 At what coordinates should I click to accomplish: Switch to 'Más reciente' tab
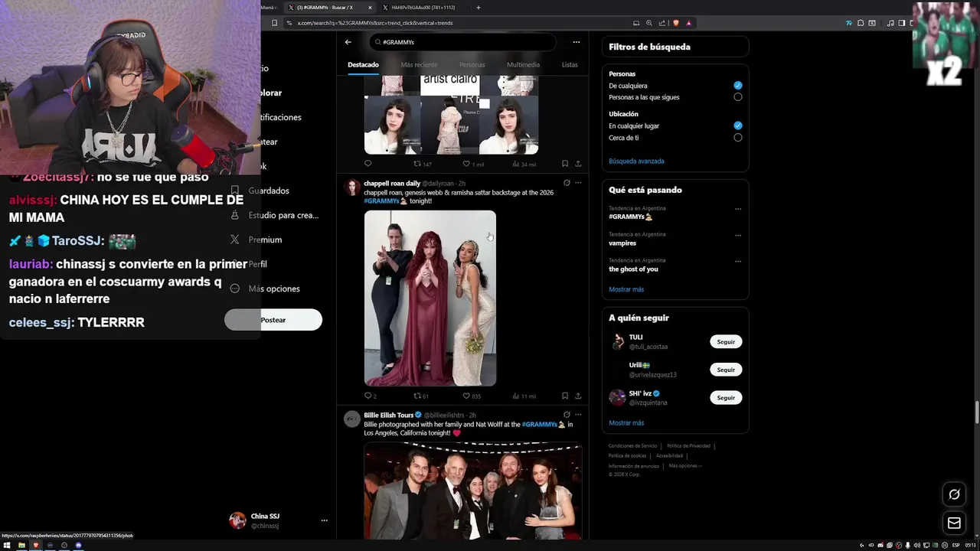(419, 64)
